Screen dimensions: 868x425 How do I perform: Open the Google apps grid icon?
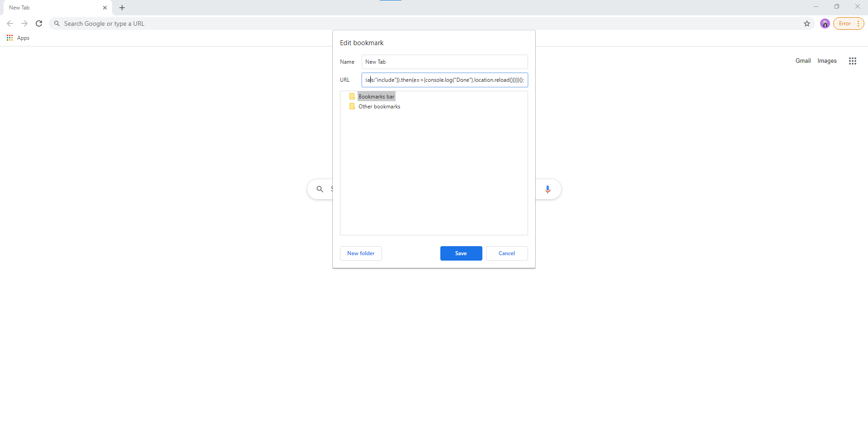tap(853, 61)
